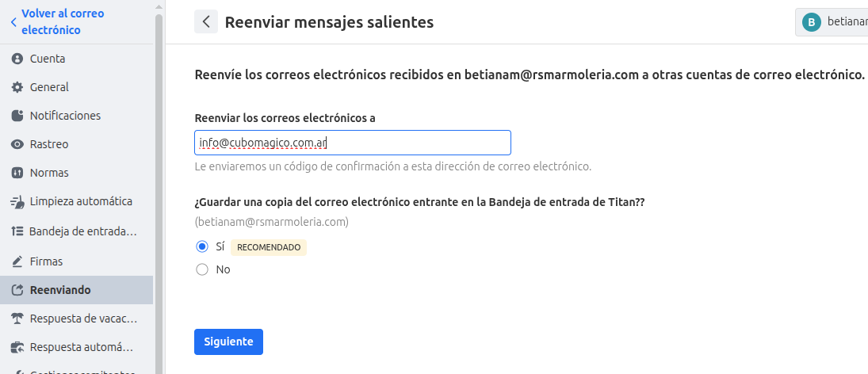Select the 'No' radio option
868x374 pixels.
pos(201,269)
